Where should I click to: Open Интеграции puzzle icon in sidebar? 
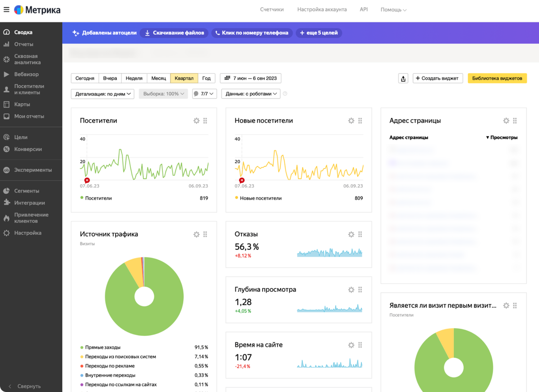tap(6, 203)
